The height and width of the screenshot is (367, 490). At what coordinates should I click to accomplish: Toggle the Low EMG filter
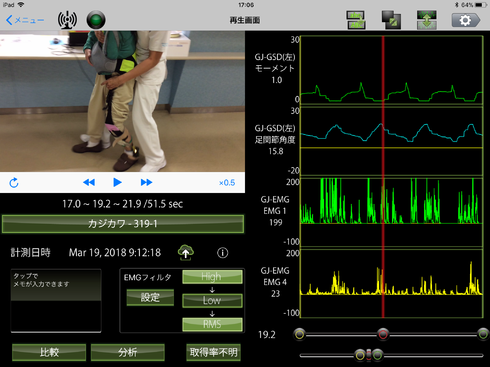tap(212, 301)
